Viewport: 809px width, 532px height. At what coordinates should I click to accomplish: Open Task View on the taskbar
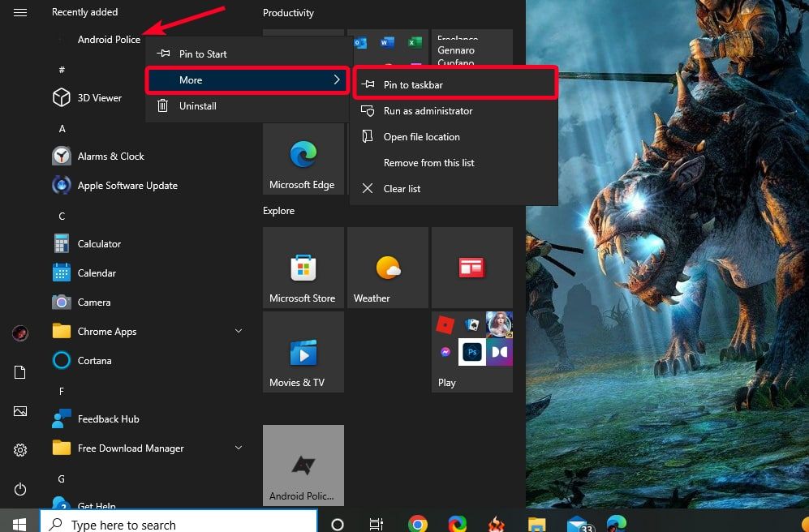click(x=377, y=524)
